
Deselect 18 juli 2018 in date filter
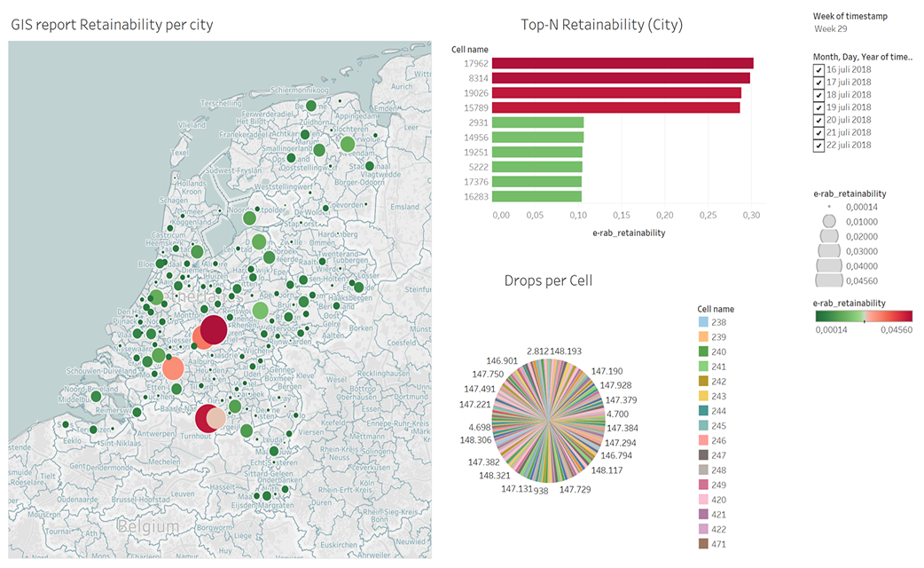click(818, 95)
